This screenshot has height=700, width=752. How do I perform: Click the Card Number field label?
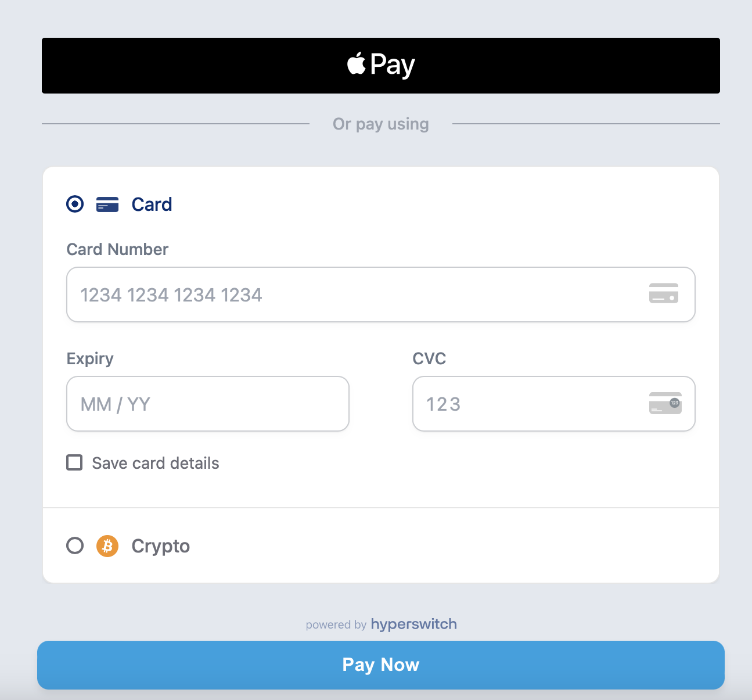point(117,249)
